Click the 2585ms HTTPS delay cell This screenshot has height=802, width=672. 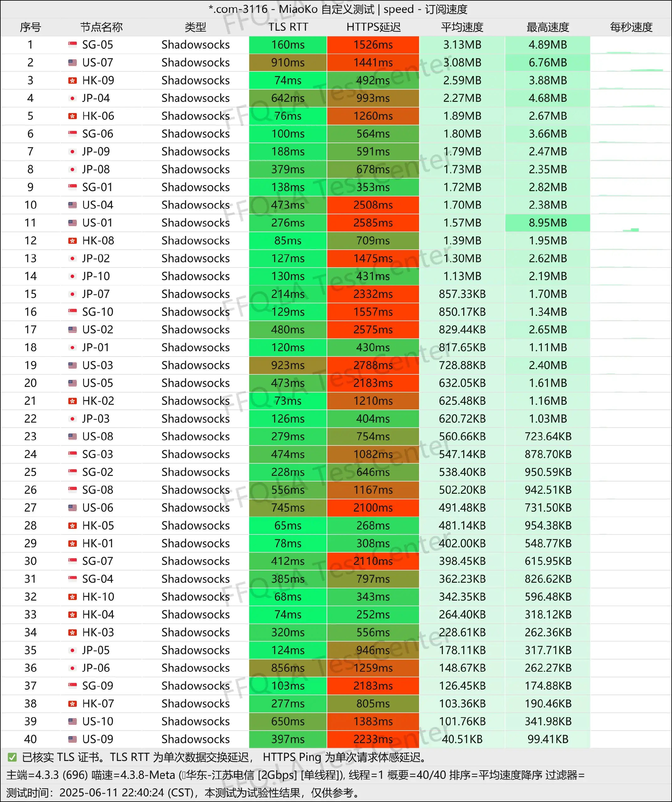(373, 223)
